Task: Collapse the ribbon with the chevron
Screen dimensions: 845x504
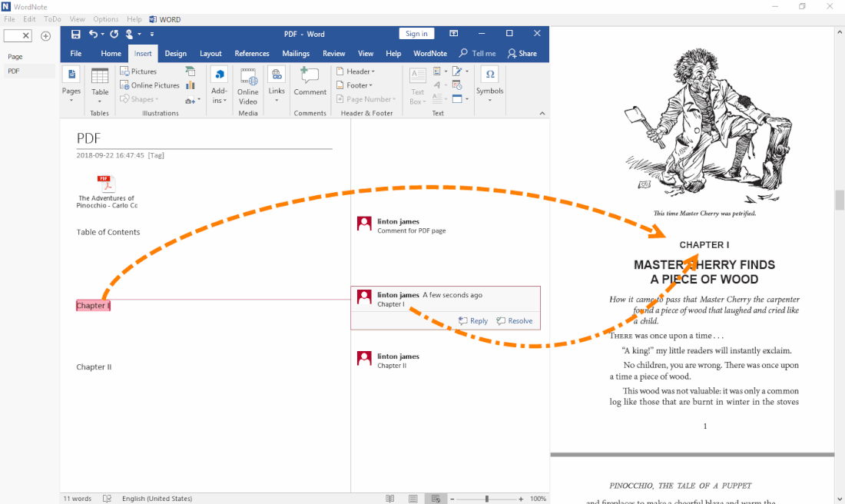Action: pyautogui.click(x=542, y=113)
